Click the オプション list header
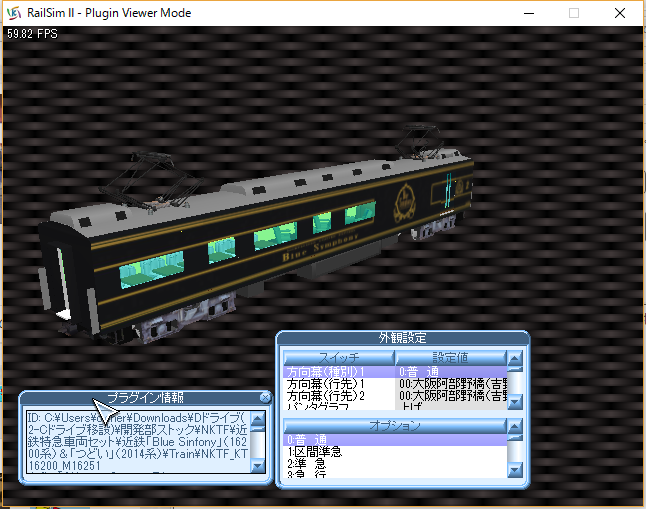646x509 pixels. pos(395,426)
